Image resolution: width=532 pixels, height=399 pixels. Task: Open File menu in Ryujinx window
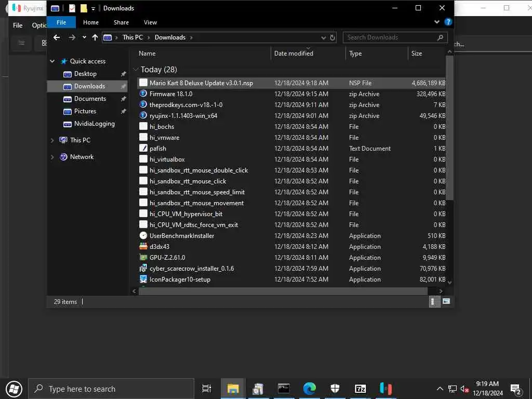pos(18,25)
